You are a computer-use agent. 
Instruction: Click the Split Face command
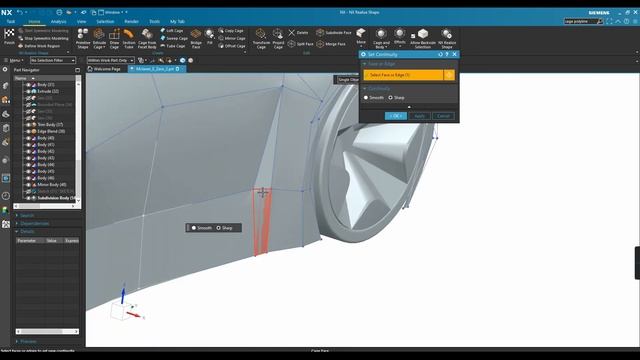301,44
